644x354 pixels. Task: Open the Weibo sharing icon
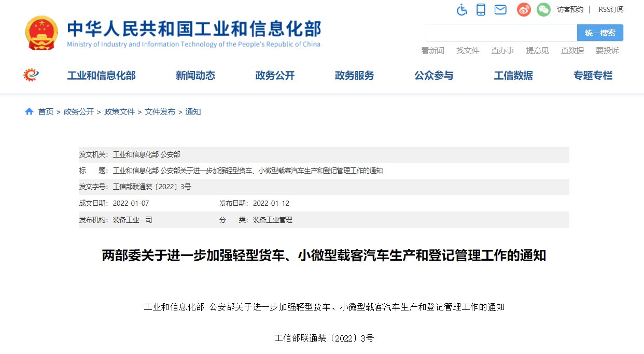[x=523, y=9]
